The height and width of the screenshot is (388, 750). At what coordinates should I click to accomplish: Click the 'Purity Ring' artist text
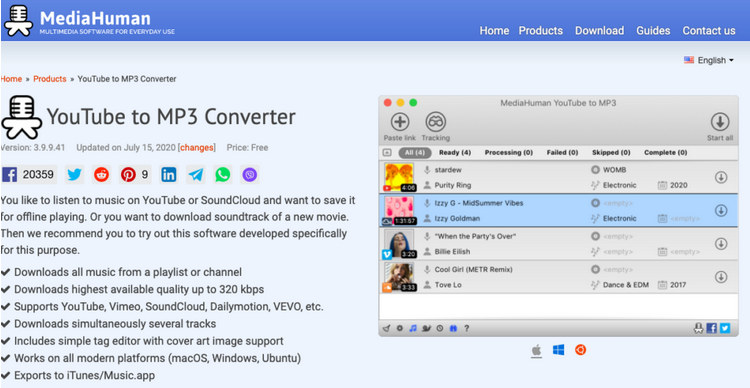pyautogui.click(x=452, y=185)
